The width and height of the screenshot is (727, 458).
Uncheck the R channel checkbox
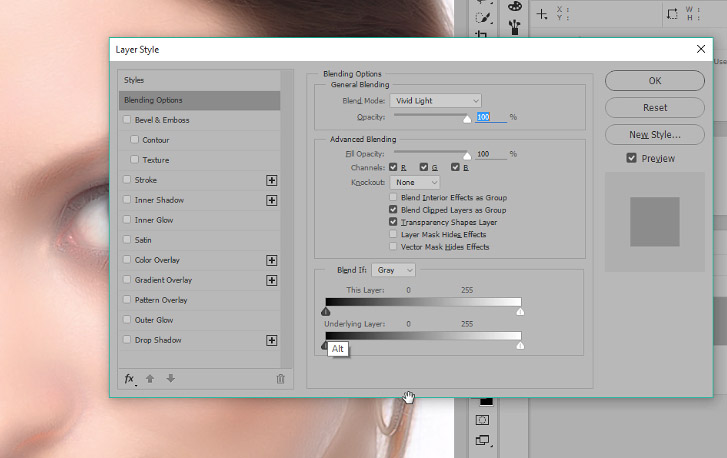tap(393, 167)
